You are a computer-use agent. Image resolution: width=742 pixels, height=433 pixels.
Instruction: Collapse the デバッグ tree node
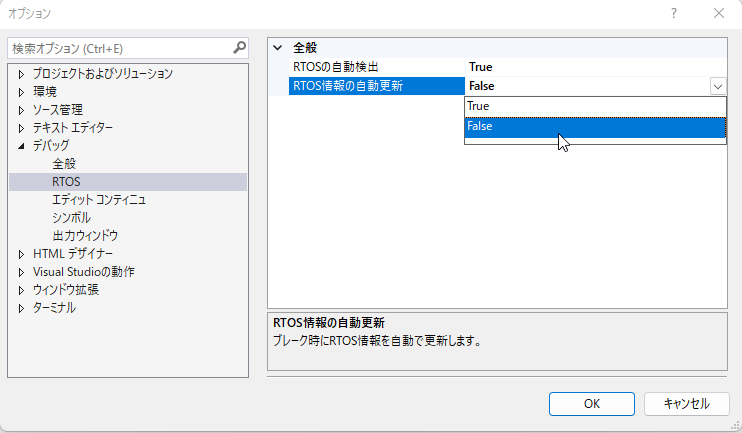pos(21,146)
